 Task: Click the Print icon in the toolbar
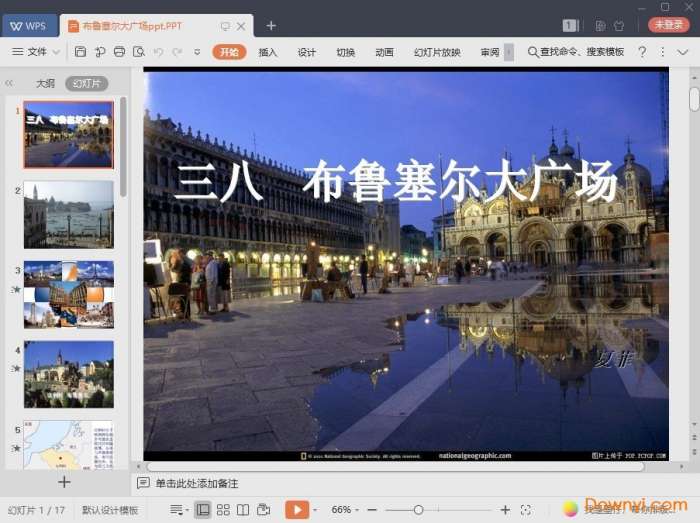click(120, 52)
